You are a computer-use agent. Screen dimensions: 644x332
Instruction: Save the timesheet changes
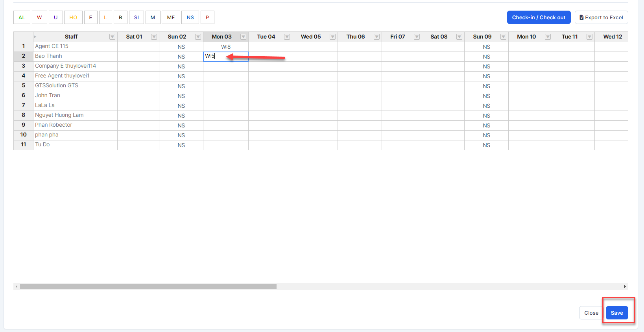(616, 313)
